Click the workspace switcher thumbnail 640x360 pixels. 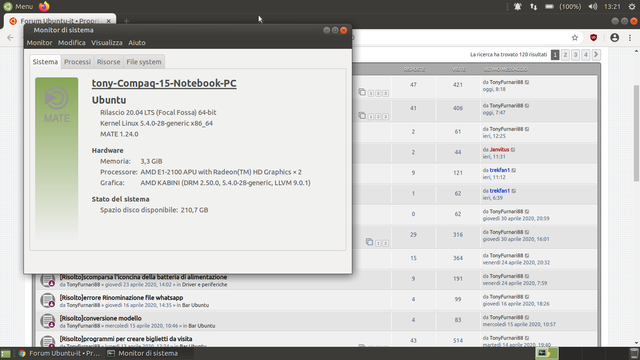click(x=546, y=353)
